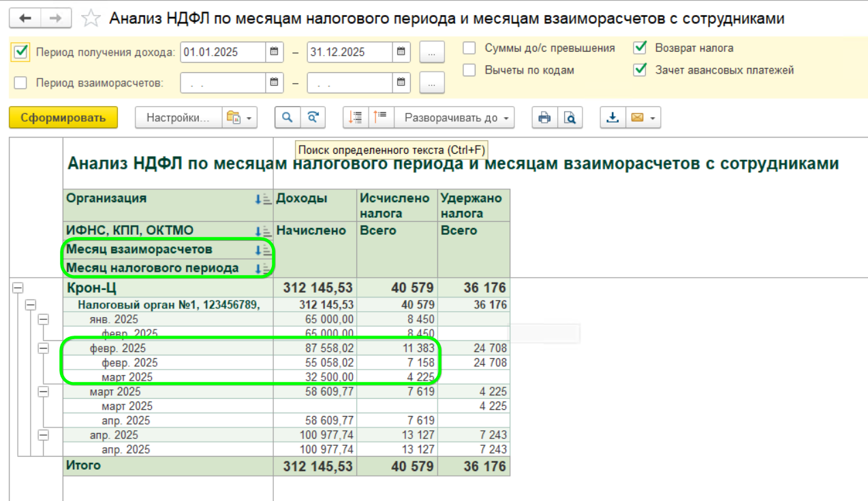This screenshot has width=868, height=501.
Task: Click empty settlement period start field
Action: pos(223,83)
